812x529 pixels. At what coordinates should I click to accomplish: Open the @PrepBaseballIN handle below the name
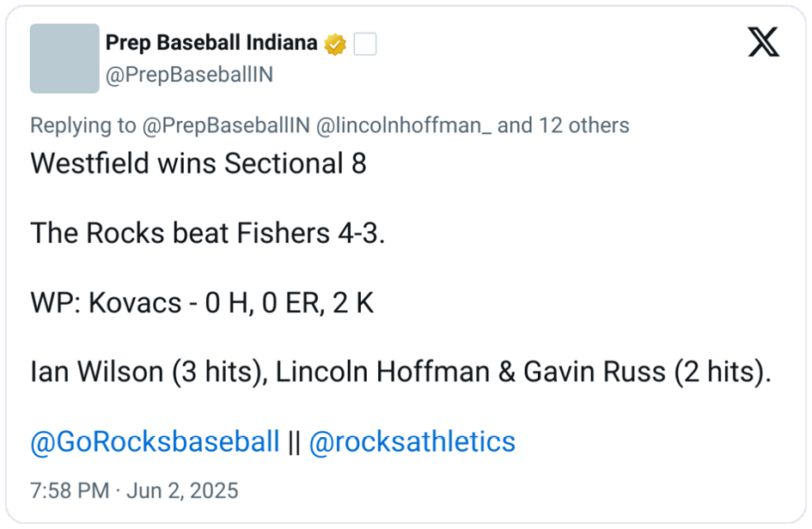coord(189,75)
